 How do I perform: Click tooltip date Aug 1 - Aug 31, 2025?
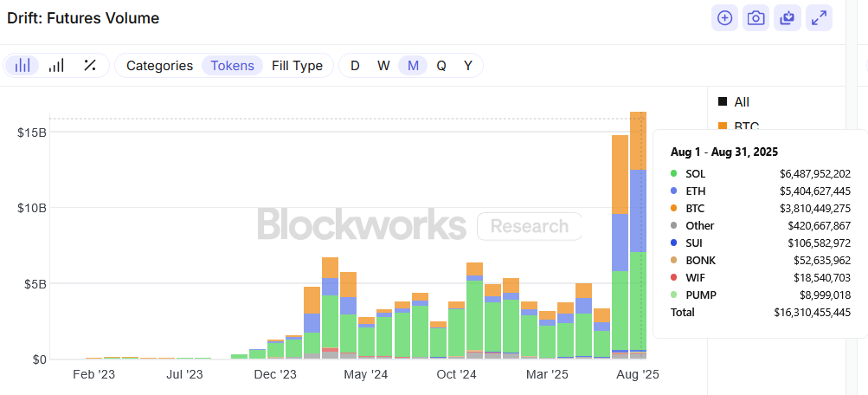pos(724,152)
